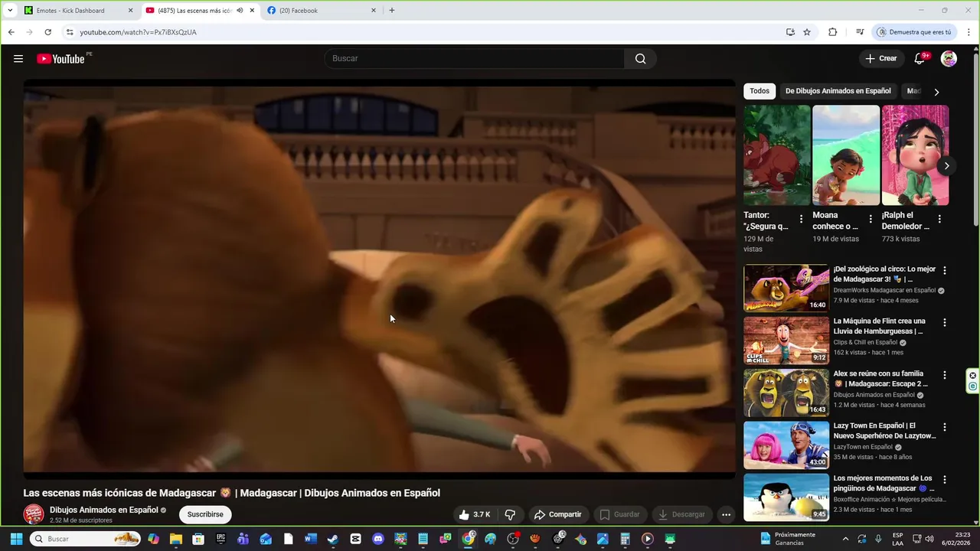Open Madagascar 3 video thumbnail 16:40
Viewport: 980px width, 551px height.
[786, 288]
